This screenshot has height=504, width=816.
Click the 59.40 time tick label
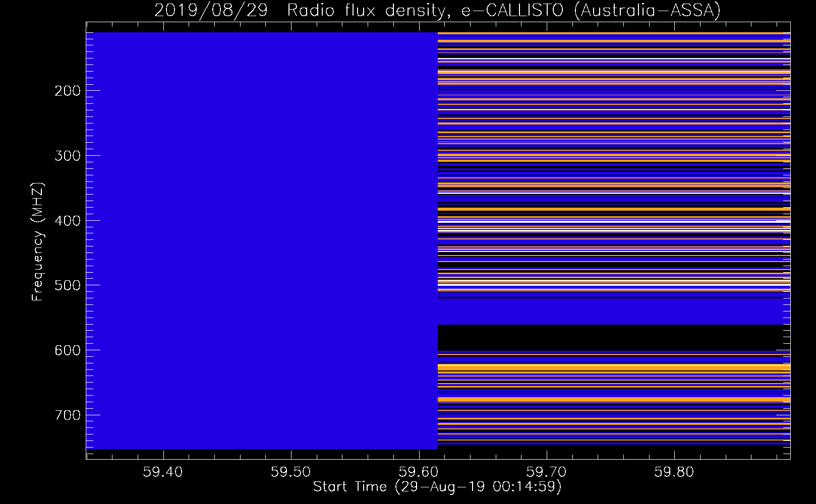pos(163,472)
